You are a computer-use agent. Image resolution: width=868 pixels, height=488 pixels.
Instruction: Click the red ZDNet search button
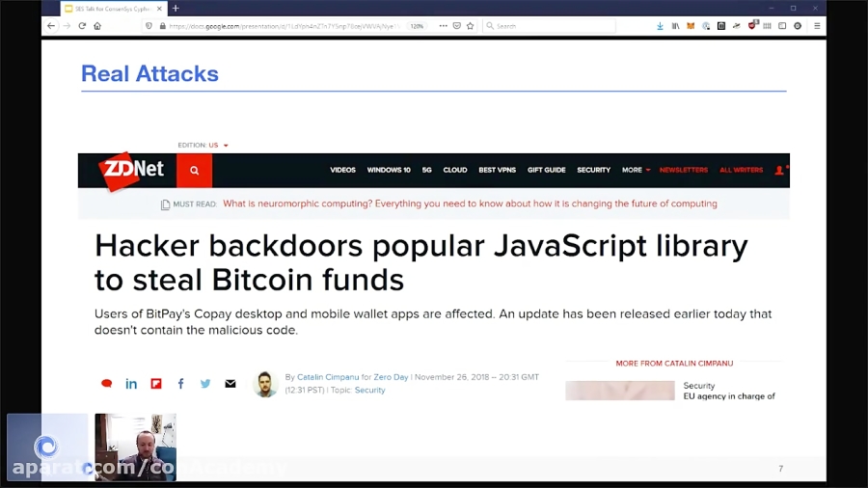point(194,171)
